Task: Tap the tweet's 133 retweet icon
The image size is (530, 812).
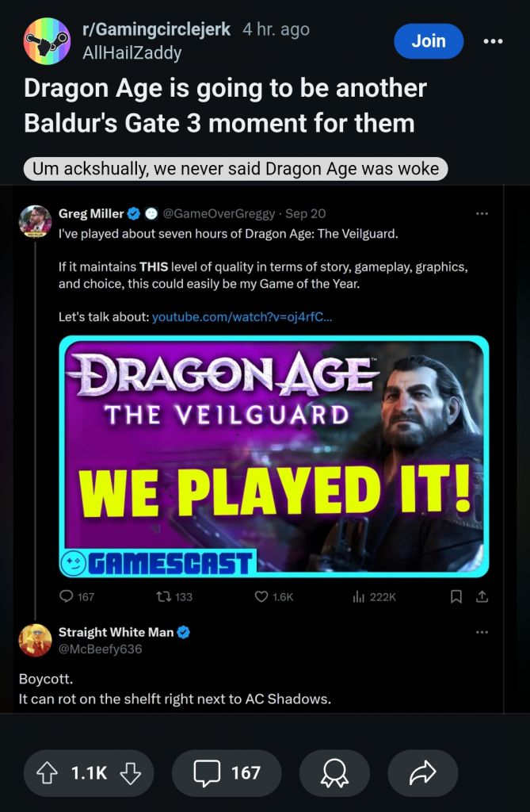Action: coord(164,596)
